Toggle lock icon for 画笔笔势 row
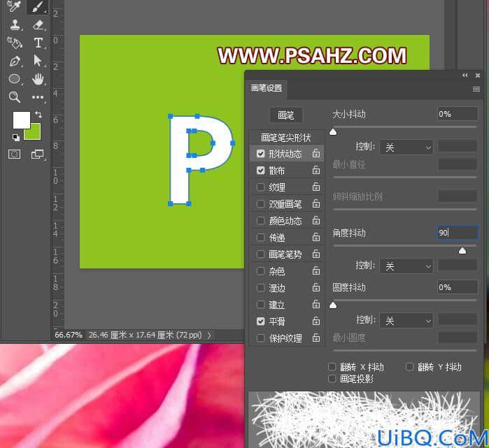489x448 pixels. pos(316,254)
